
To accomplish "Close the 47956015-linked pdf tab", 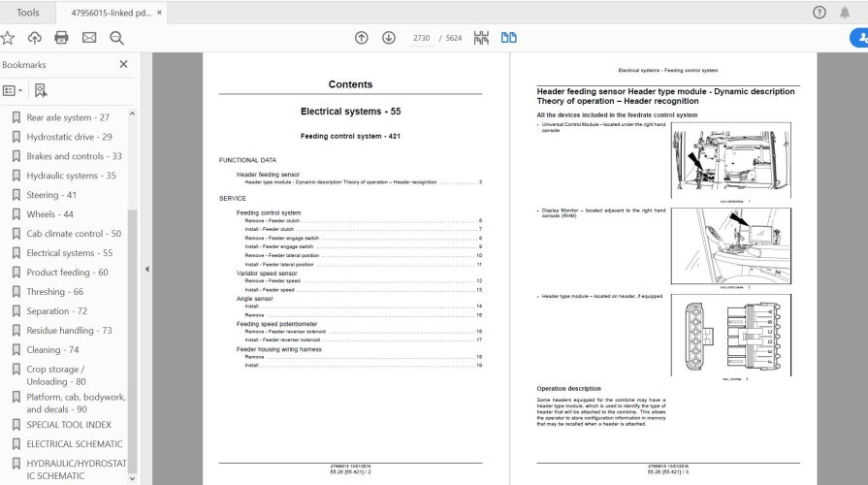I will point(159,13).
